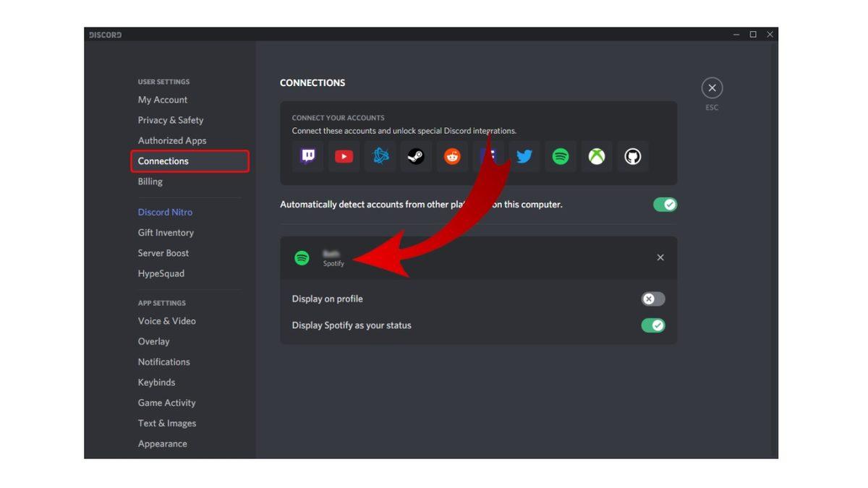Connect a Facebook account

coord(488,156)
